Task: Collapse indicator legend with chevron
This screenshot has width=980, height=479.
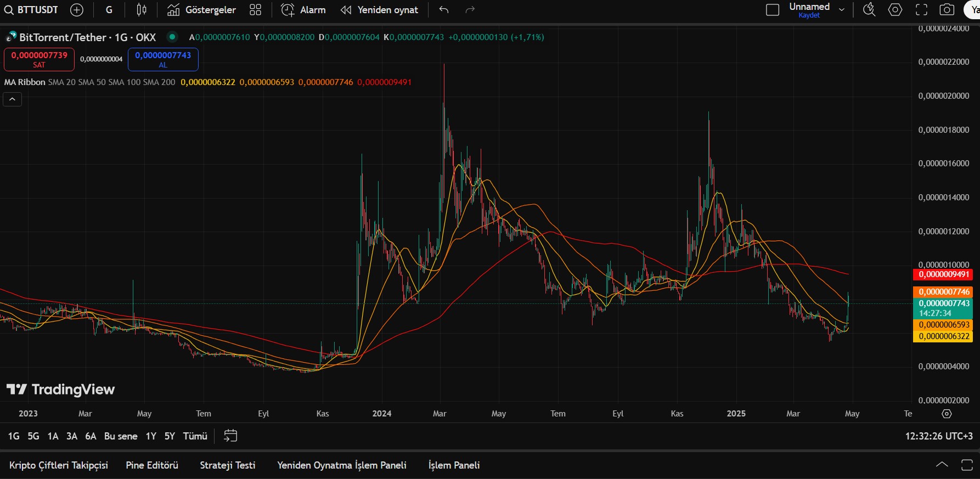Action: (12, 99)
